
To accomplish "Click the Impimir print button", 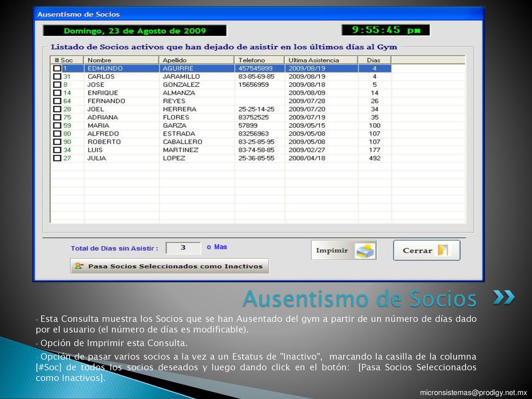I will click(344, 250).
